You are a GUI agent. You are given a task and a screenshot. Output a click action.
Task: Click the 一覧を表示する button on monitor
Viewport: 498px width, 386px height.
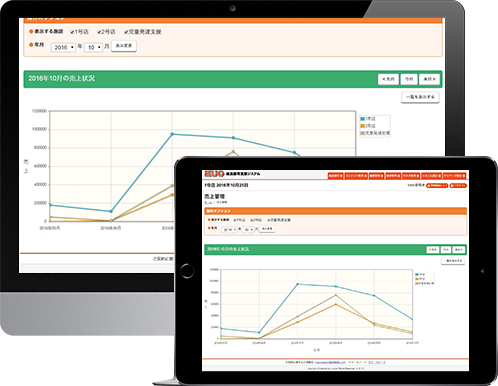click(x=420, y=97)
